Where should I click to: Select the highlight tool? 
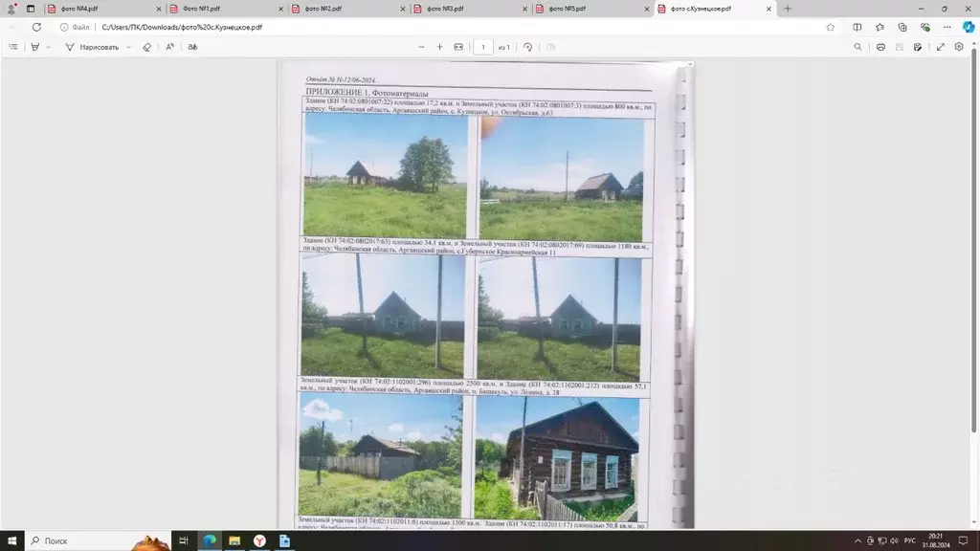coord(35,47)
